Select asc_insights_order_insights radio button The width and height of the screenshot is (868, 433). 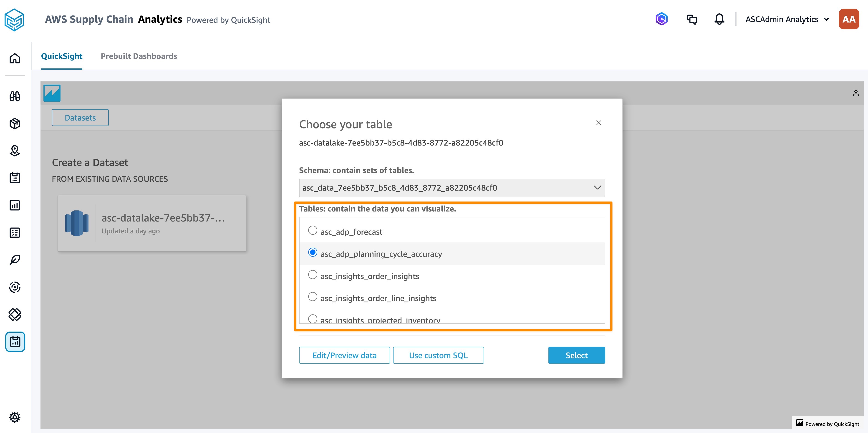pyautogui.click(x=313, y=275)
